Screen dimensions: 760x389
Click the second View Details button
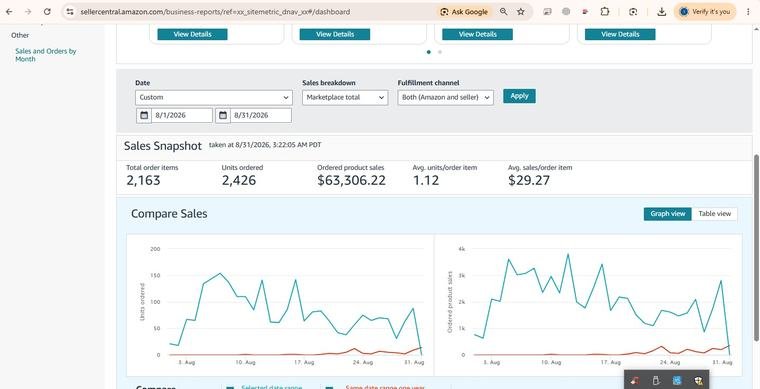coord(335,34)
